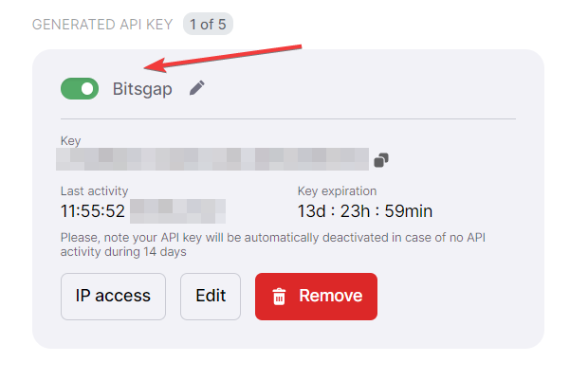Toggle the Bitsgap API key switch
The height and width of the screenshot is (380, 588).
(x=80, y=89)
